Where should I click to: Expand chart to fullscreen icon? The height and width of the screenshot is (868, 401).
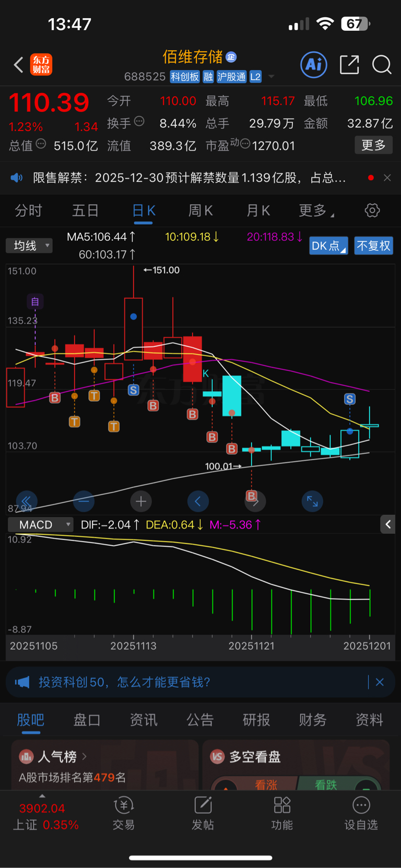coord(312,501)
